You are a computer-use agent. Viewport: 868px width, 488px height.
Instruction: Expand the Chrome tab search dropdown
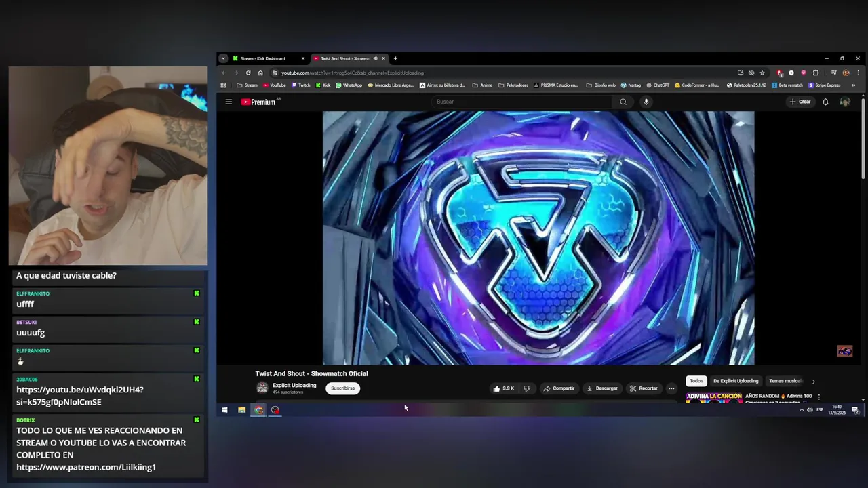pos(223,58)
